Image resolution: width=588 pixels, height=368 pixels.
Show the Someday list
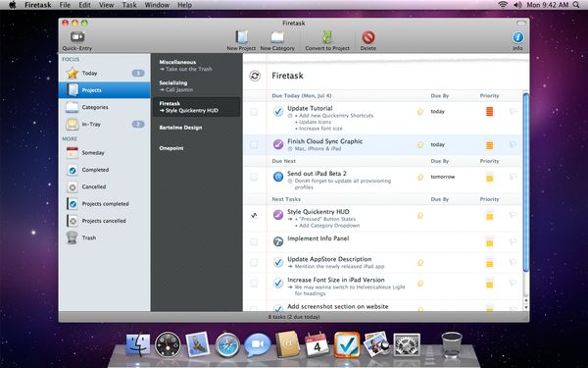(x=105, y=152)
